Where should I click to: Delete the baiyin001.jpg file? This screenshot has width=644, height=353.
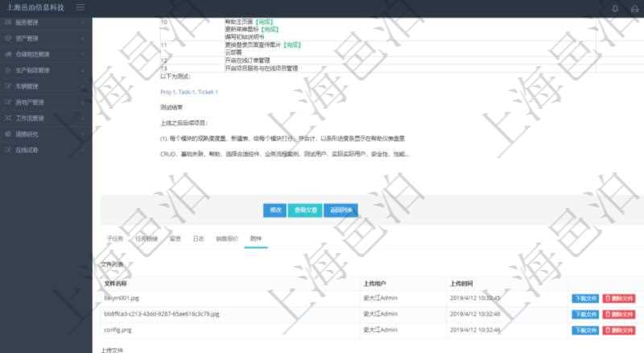pyautogui.click(x=619, y=298)
